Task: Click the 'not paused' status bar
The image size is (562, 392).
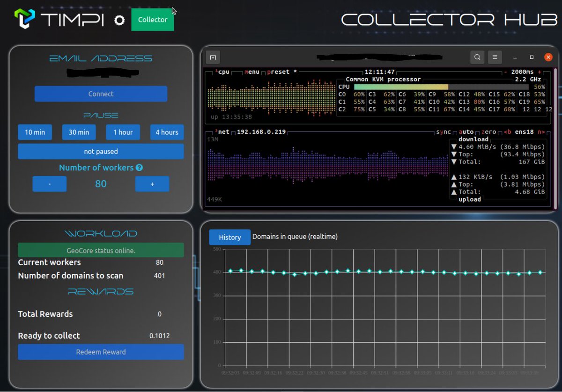Action: [x=101, y=152]
